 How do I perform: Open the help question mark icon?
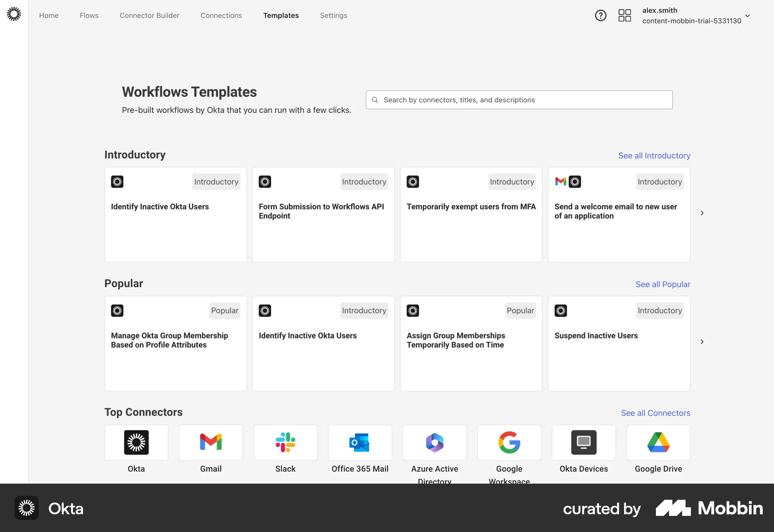click(x=600, y=15)
